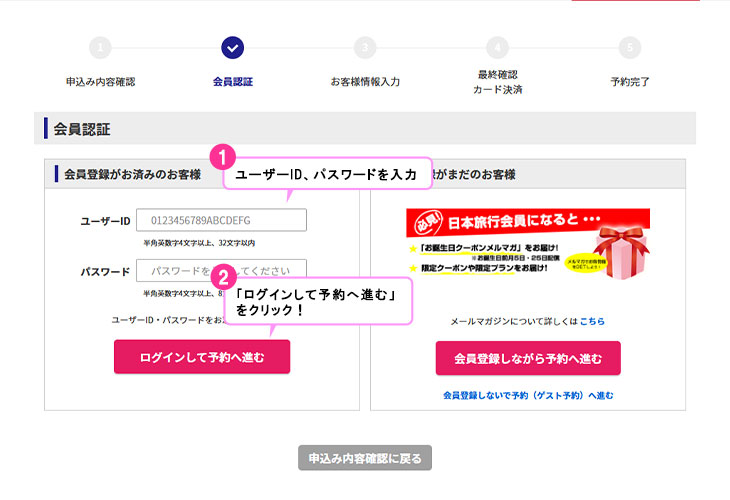
Task: Click the pink number 2 annotation badge
Action: (226, 277)
